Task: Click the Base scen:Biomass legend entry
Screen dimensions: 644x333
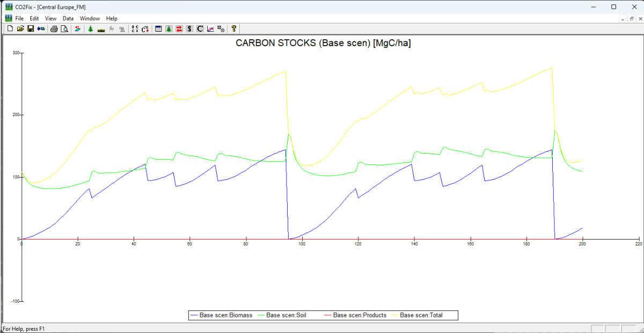Action: pos(221,315)
